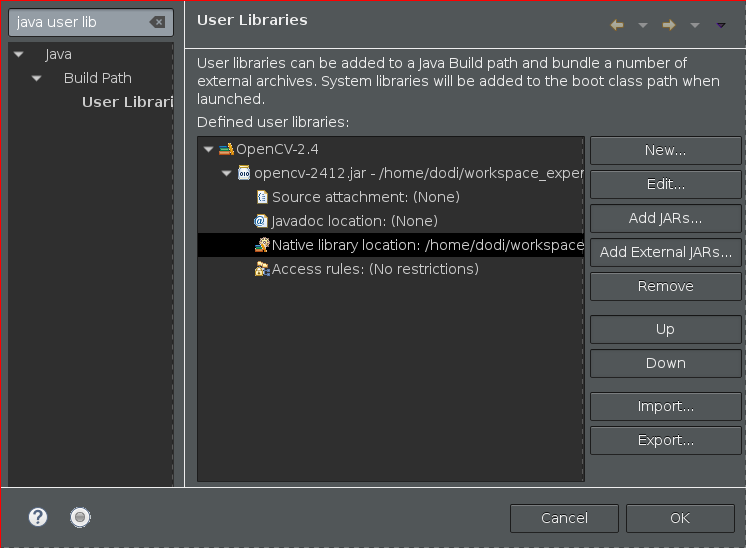746x548 pixels.
Task: Click the forward navigation arrow
Action: coord(669,25)
